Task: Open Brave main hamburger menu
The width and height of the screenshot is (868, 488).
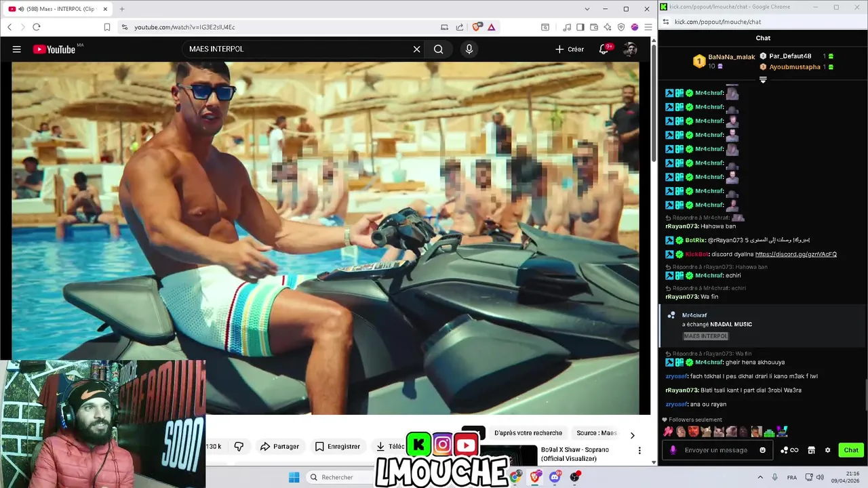Action: [648, 27]
